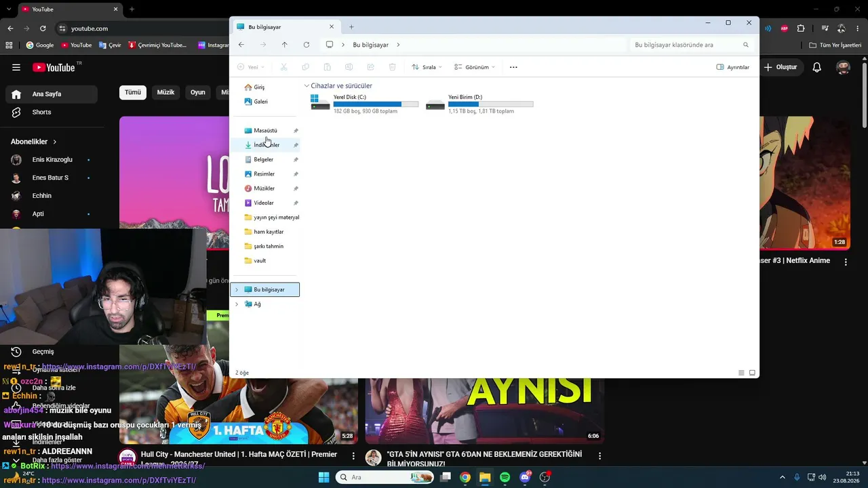Go up one folder level in Explorer
The width and height of the screenshot is (868, 488).
click(x=285, y=45)
